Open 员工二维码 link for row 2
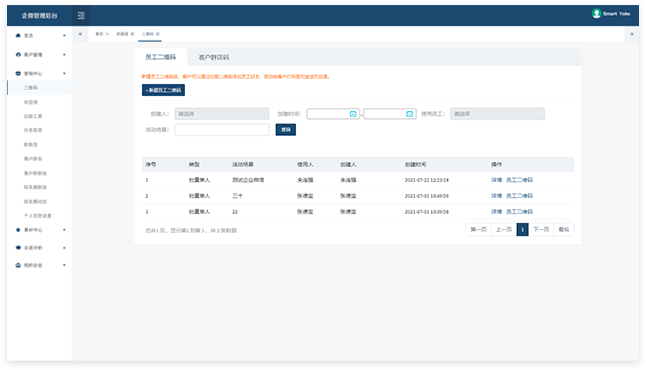646x370 pixels. point(520,196)
